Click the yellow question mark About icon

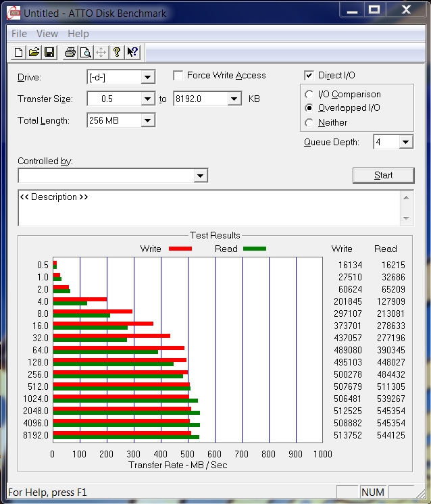117,52
